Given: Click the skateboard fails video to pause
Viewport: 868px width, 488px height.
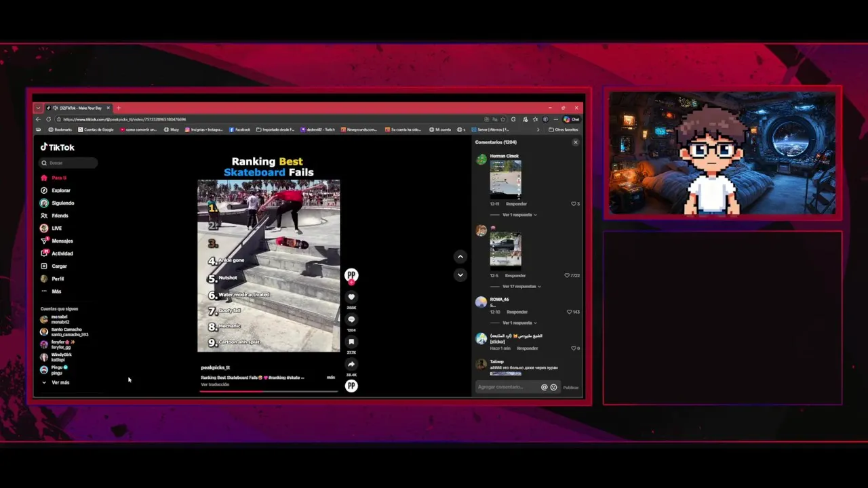Looking at the screenshot, I should [269, 266].
